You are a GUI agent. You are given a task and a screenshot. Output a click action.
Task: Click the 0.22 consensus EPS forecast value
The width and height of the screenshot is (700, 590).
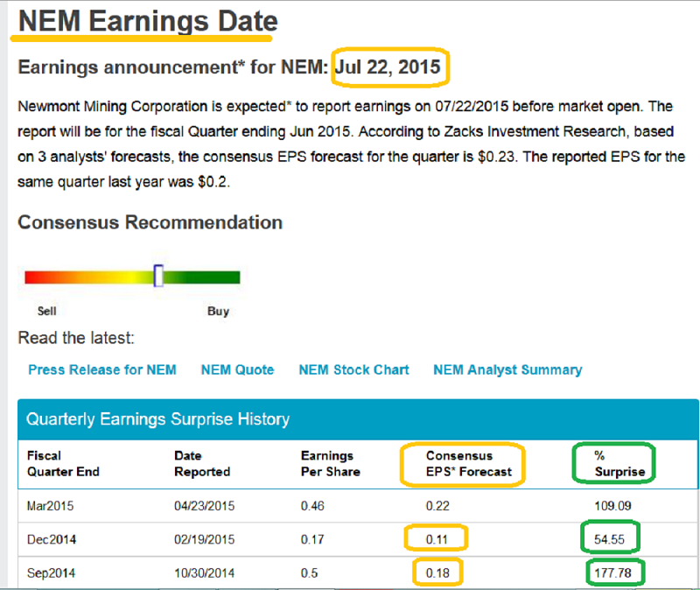[x=437, y=506]
